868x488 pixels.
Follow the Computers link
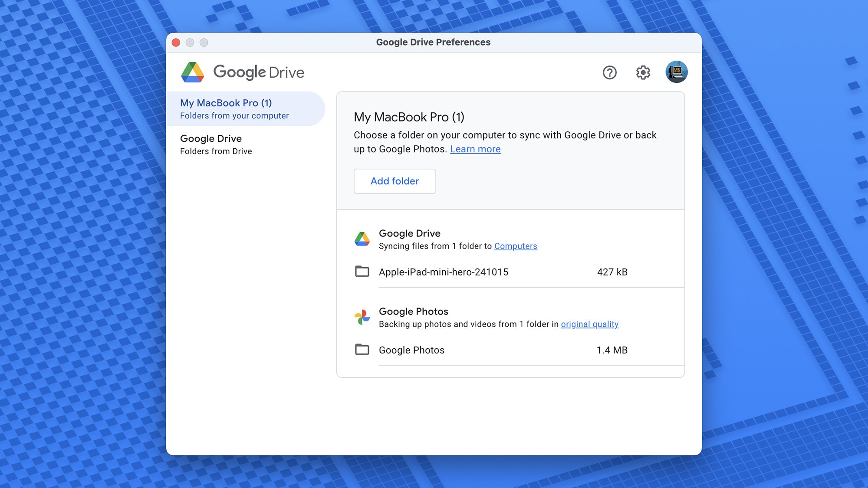pyautogui.click(x=515, y=246)
